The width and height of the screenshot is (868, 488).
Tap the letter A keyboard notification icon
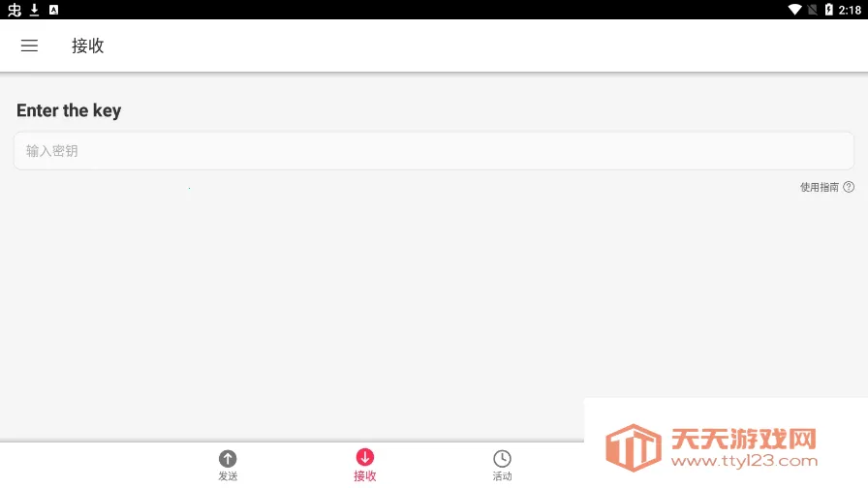[x=53, y=10]
